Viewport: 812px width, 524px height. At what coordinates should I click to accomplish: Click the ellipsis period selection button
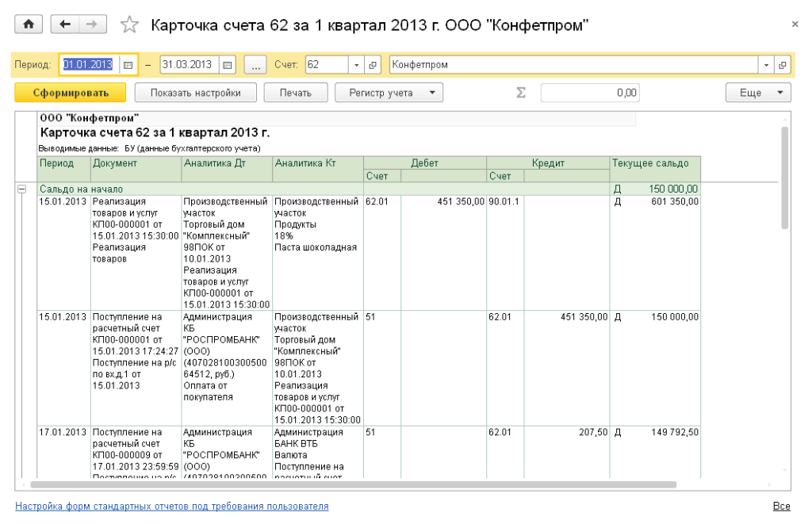coord(255,65)
